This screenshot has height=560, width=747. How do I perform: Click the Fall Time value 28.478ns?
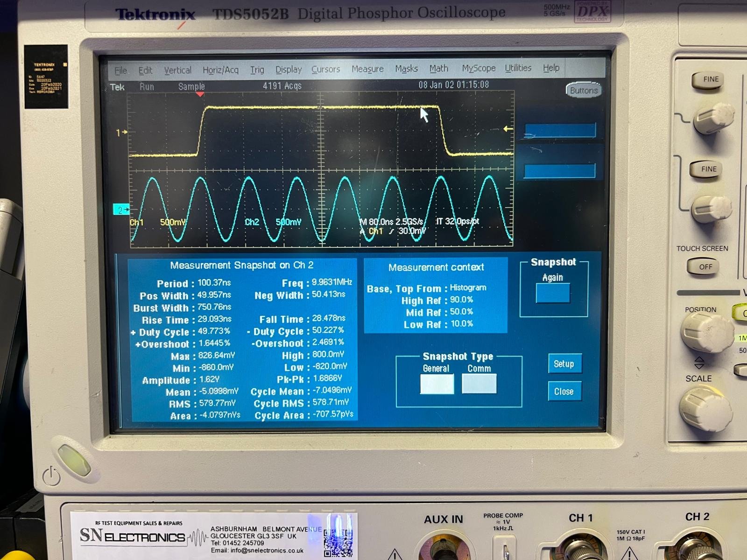(329, 318)
